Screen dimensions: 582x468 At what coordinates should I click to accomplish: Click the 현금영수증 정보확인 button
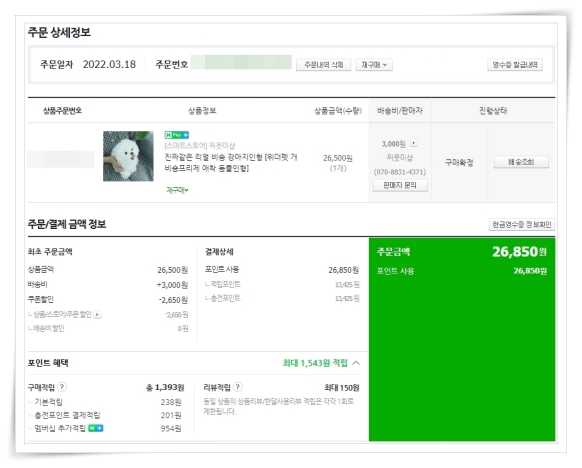tap(521, 224)
